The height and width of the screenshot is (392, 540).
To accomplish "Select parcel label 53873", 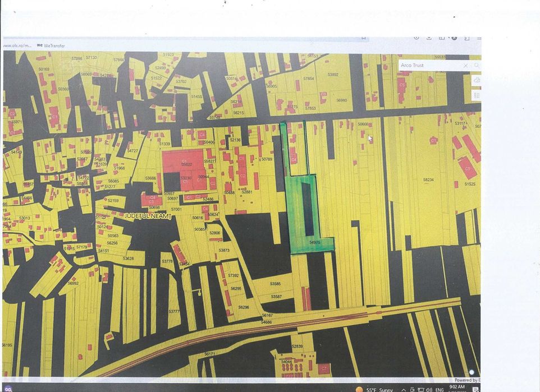I will pos(224,250).
